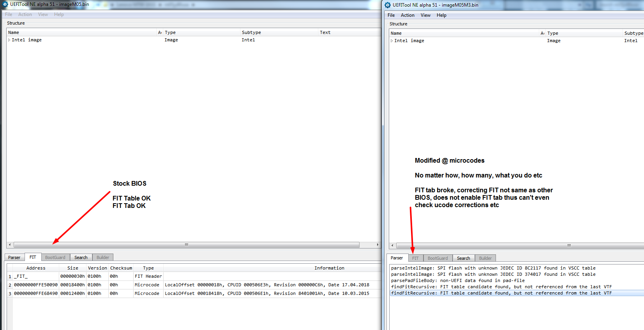644x330 pixels.
Task: Click left scroll arrow of imageM05M3.bin structure scrollbar
Action: coord(392,246)
